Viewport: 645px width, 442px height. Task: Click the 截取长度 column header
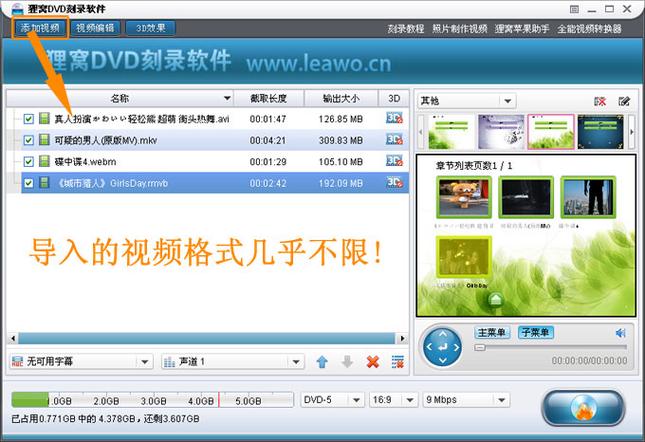pos(269,98)
